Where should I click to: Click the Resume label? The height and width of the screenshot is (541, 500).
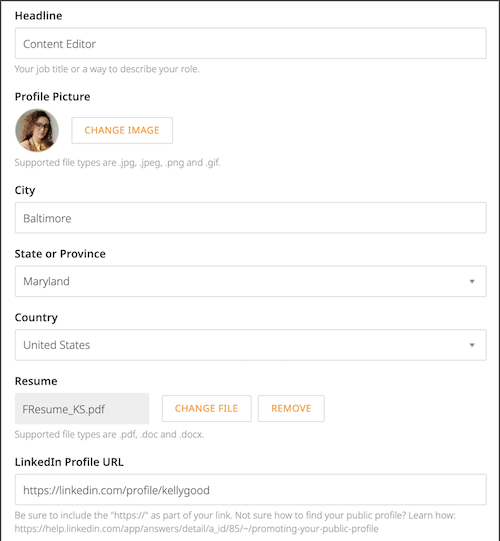pos(36,381)
